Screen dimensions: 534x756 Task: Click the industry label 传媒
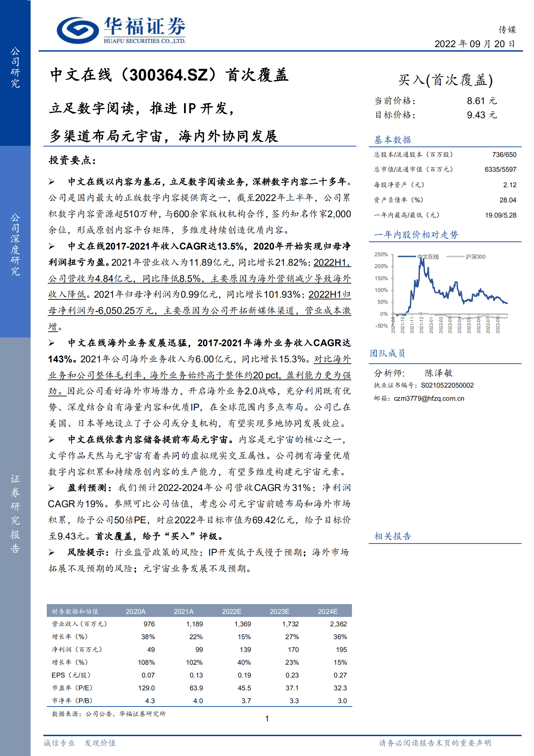pyautogui.click(x=507, y=30)
